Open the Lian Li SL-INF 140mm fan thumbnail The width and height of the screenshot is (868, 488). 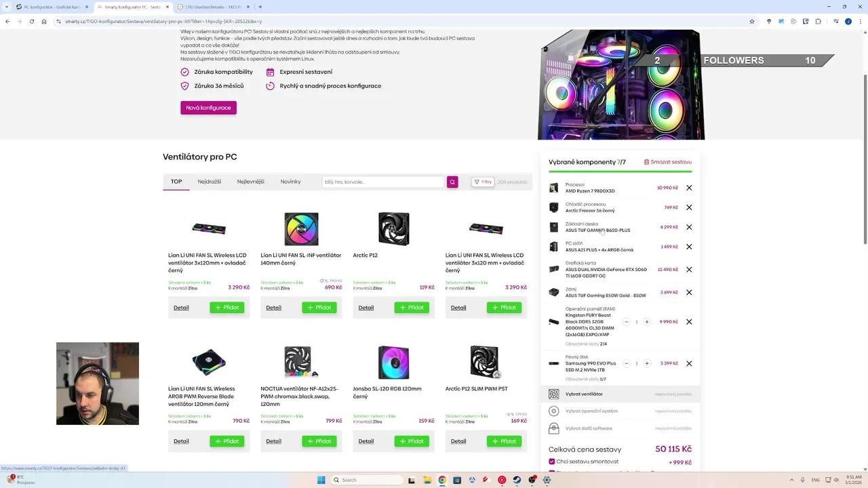[301, 229]
